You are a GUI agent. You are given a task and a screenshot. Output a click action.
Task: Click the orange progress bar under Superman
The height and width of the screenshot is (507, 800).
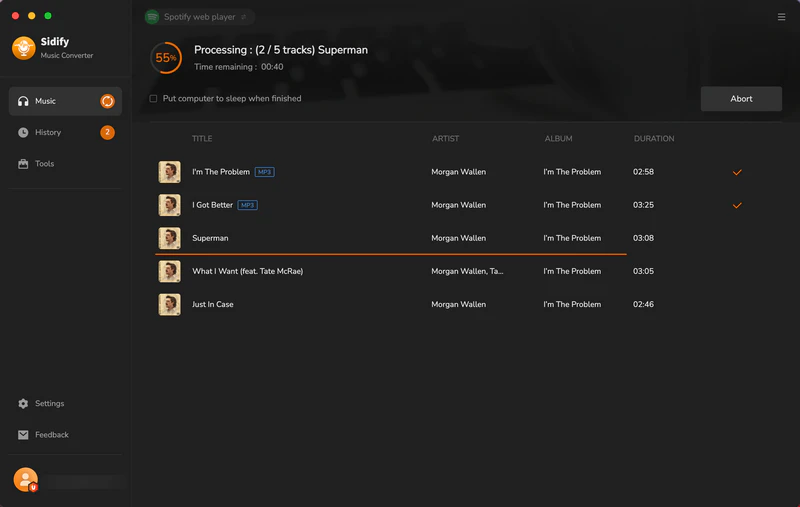tap(391, 254)
